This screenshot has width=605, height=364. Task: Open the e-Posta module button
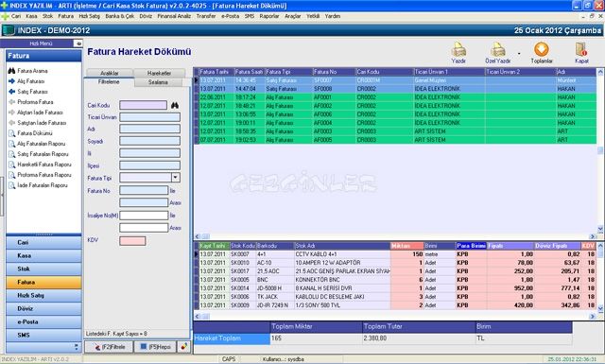point(43,321)
